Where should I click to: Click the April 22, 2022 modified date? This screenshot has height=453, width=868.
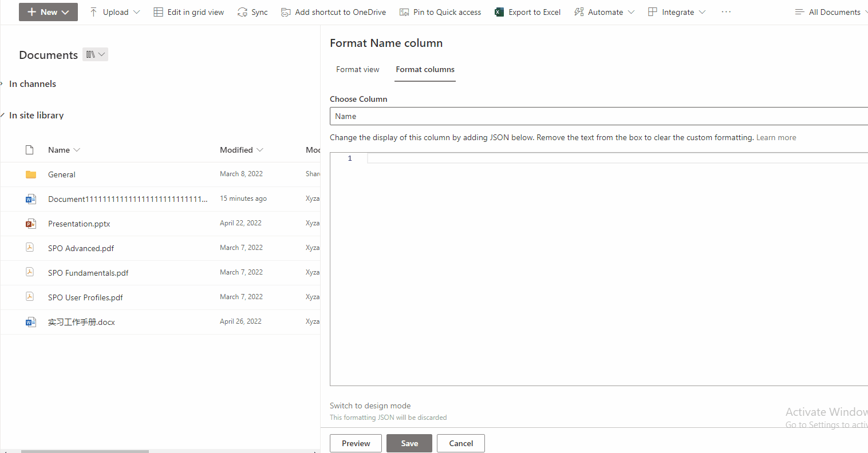240,223
